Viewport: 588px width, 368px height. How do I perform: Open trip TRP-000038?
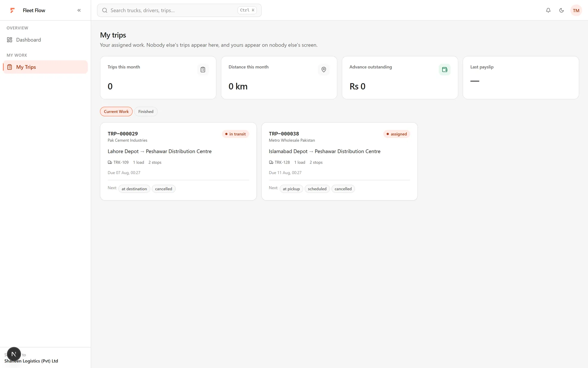(x=339, y=161)
